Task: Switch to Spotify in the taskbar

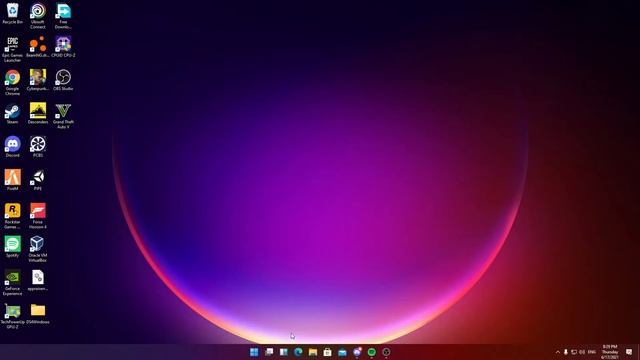Action: 371,352
